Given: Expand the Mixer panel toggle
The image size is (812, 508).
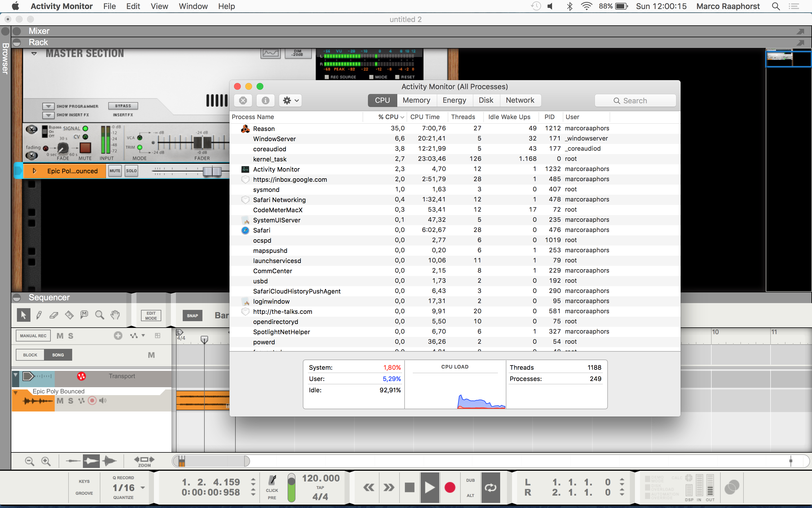Looking at the screenshot, I should [x=16, y=31].
